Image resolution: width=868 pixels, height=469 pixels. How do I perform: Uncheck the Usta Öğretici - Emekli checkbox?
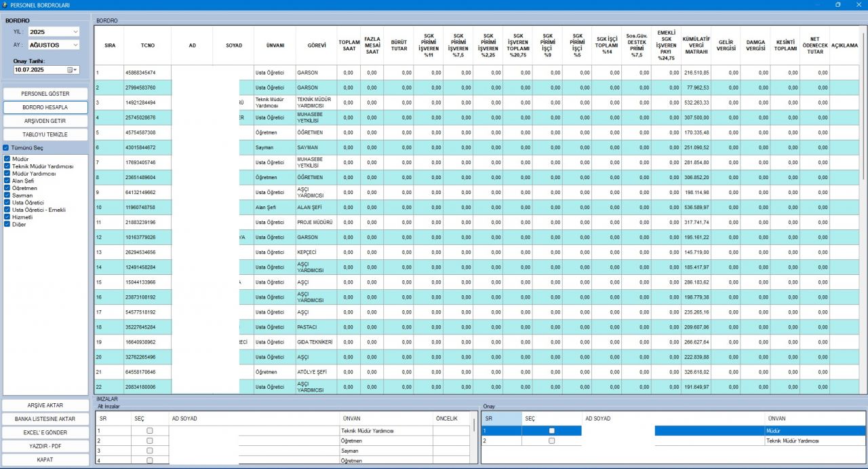pyautogui.click(x=7, y=210)
